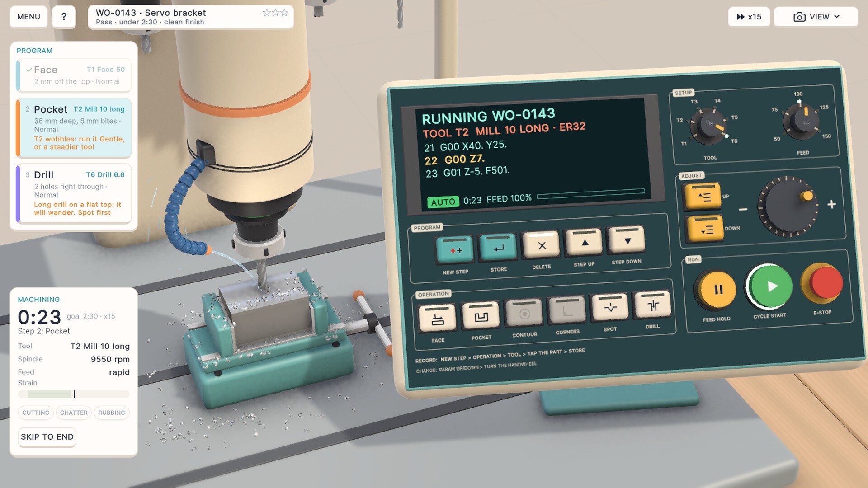Click the RUBBING status chip
This screenshot has width=868, height=488.
[x=112, y=413]
